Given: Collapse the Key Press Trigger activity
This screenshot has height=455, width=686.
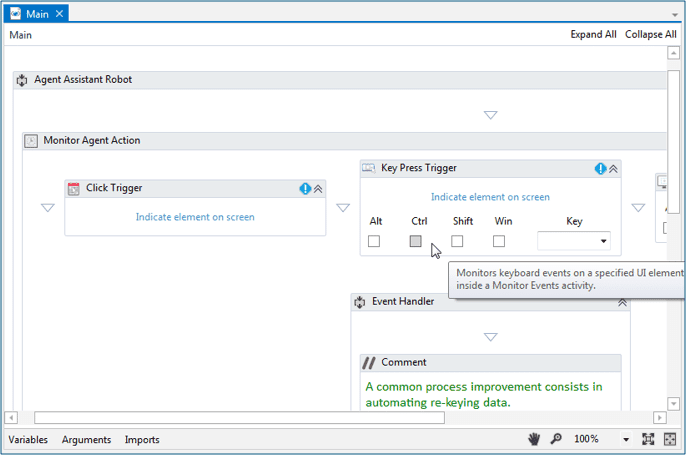Looking at the screenshot, I should pyautogui.click(x=614, y=169).
